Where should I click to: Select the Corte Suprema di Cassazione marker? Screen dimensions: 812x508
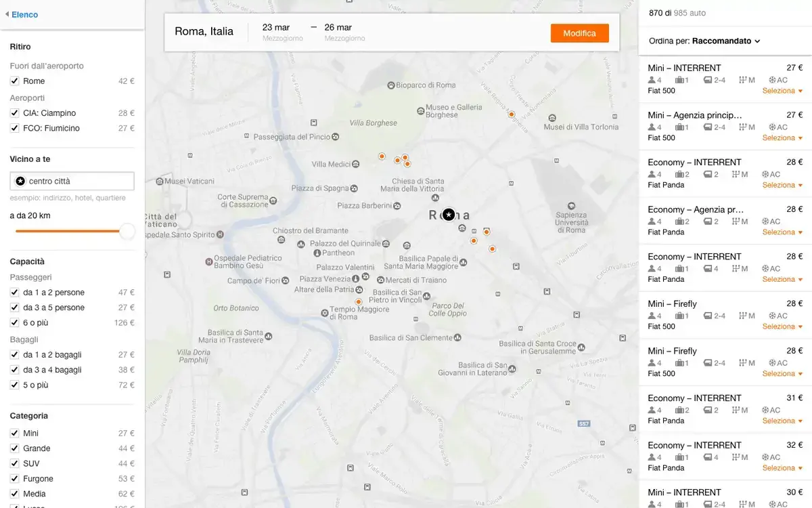coord(273,200)
